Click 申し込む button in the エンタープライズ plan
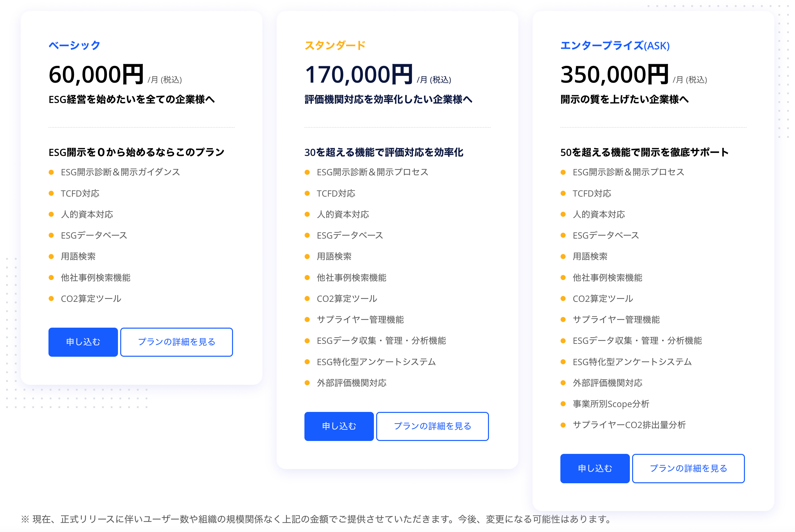 [x=594, y=468]
